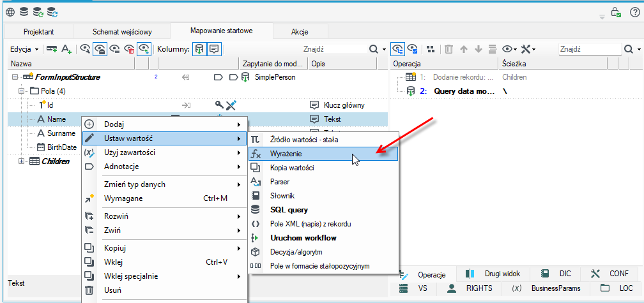Choose Uruchom workflow menu item
644x303 pixels.
click(323, 238)
